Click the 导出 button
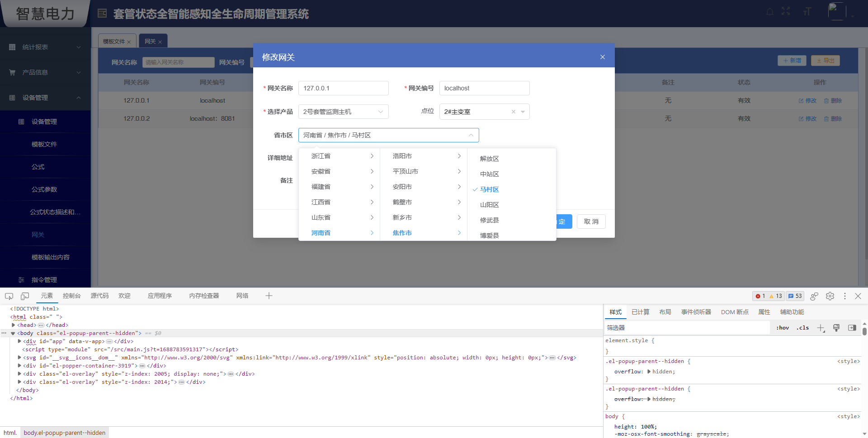Viewport: 868px width, 438px height. [826, 61]
